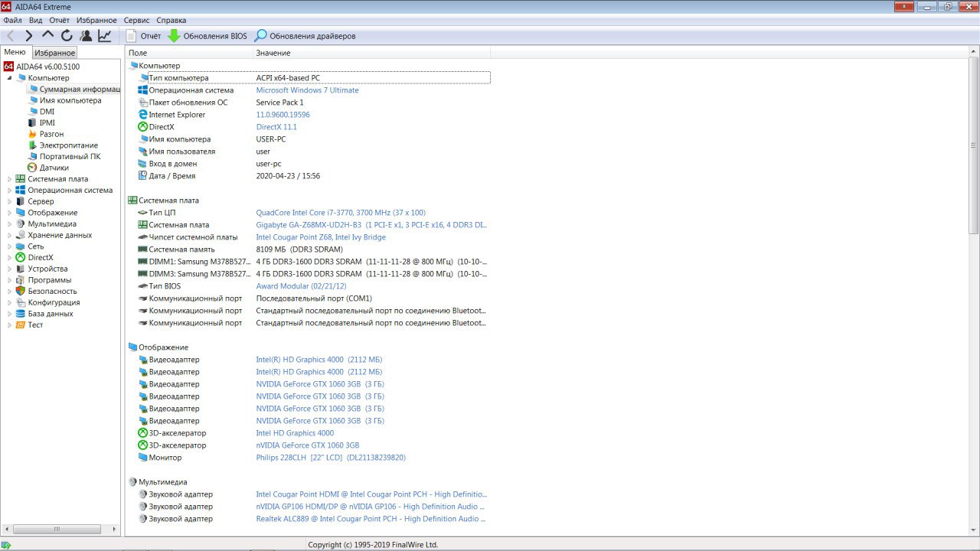
Task: Open the Справка menu
Action: (x=171, y=20)
